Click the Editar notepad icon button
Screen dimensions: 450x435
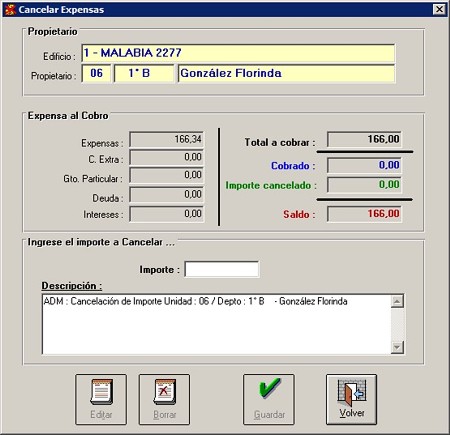click(101, 399)
